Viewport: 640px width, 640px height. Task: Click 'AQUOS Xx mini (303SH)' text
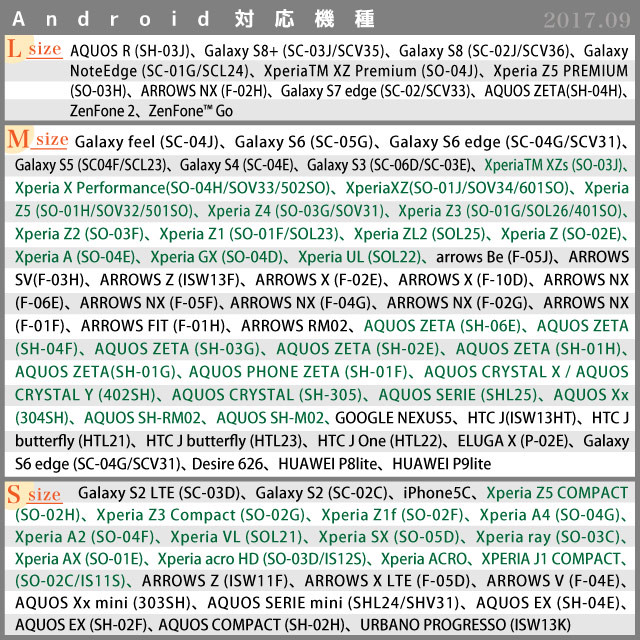pyautogui.click(x=103, y=603)
